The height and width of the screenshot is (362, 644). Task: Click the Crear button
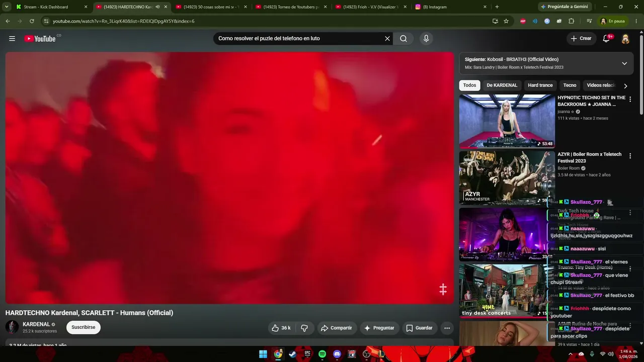[581, 39]
